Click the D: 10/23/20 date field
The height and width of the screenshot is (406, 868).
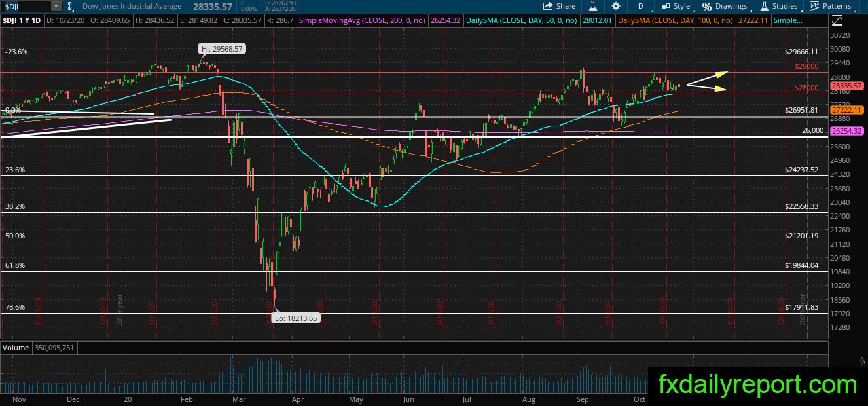click(x=64, y=21)
